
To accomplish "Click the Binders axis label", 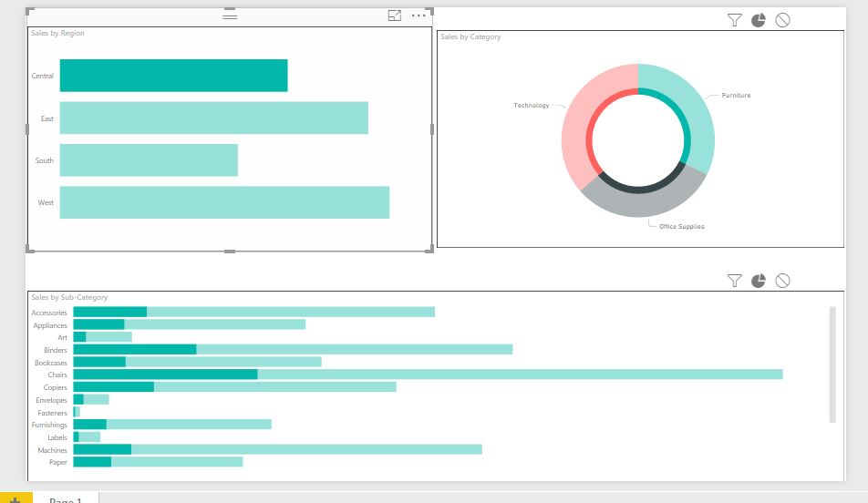I will coord(56,350).
